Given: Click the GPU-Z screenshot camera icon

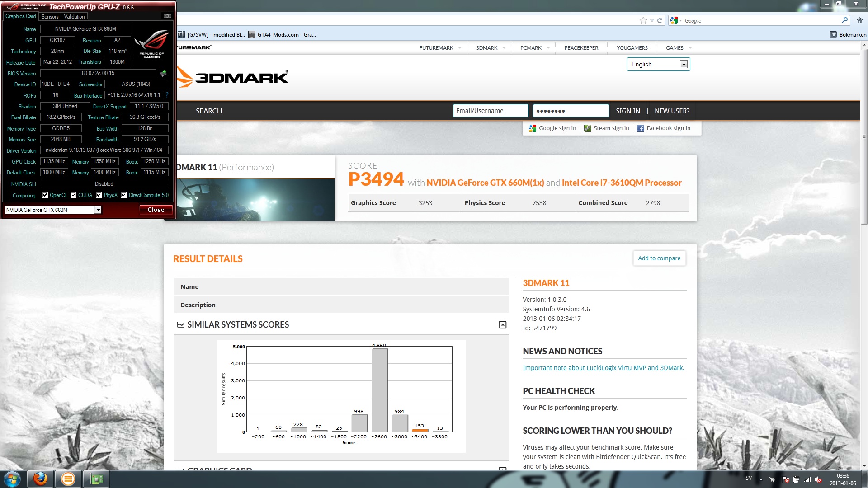Looking at the screenshot, I should click(167, 16).
